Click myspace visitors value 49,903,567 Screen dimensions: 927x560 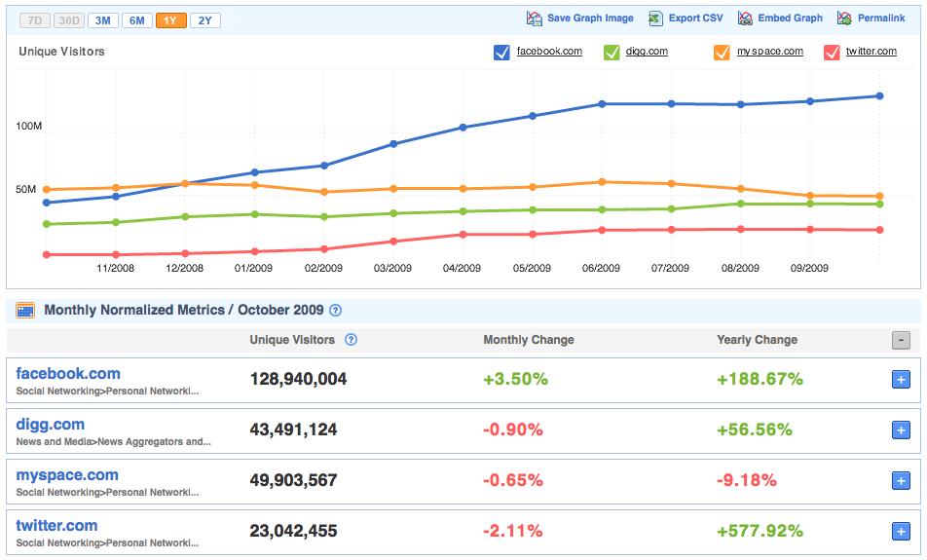293,480
